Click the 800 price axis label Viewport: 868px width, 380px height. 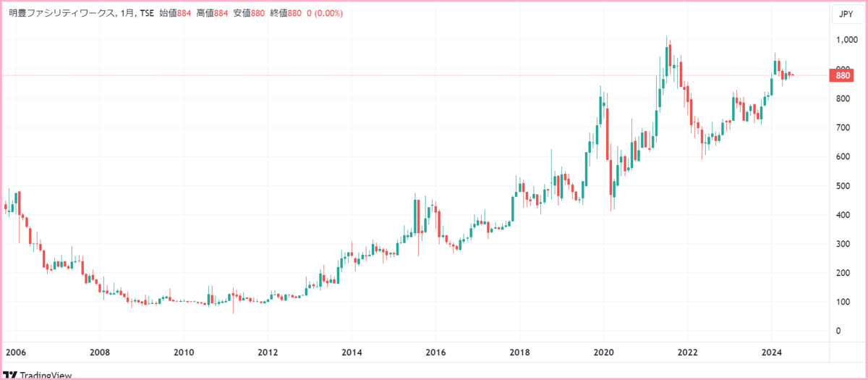point(843,98)
